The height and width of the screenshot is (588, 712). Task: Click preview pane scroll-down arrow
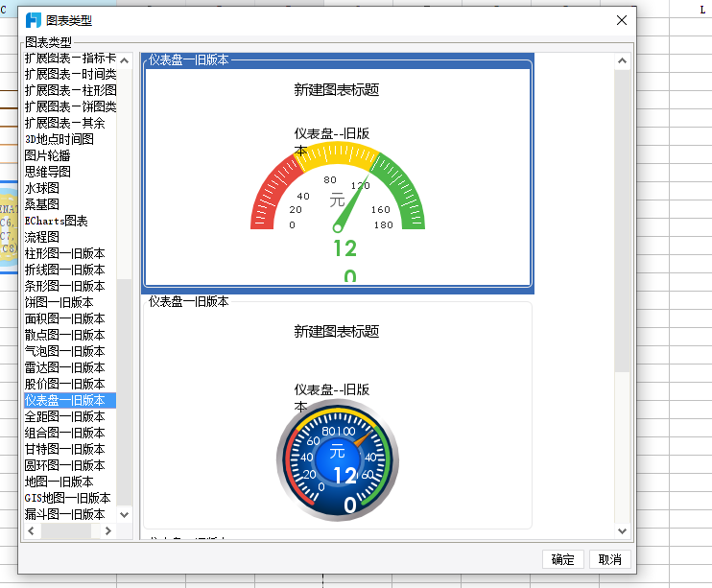(x=622, y=530)
